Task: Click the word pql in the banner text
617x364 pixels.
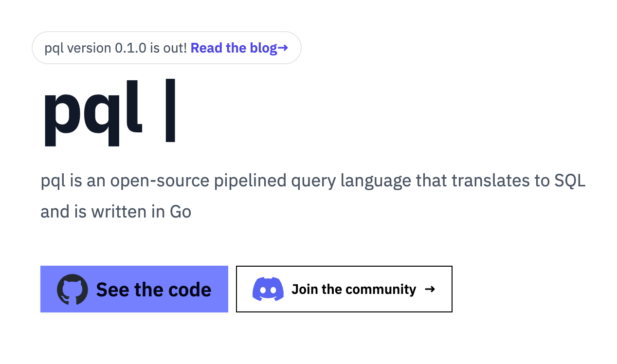Action: (x=54, y=48)
